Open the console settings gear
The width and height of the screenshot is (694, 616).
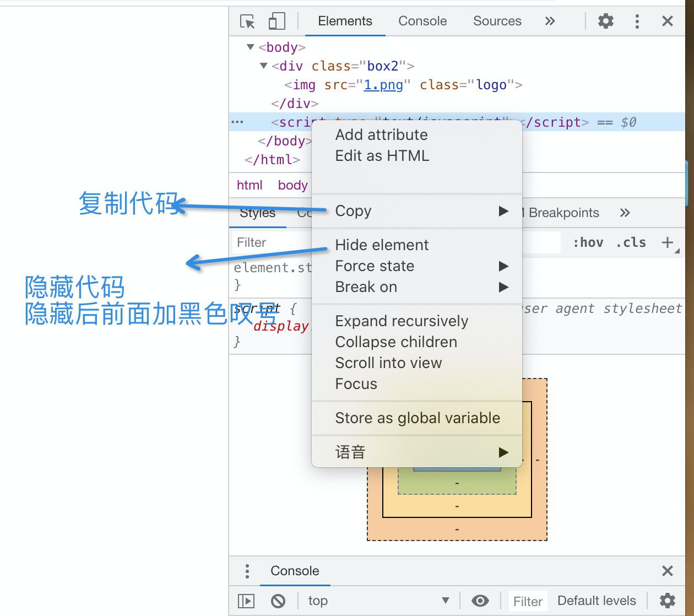(x=666, y=601)
